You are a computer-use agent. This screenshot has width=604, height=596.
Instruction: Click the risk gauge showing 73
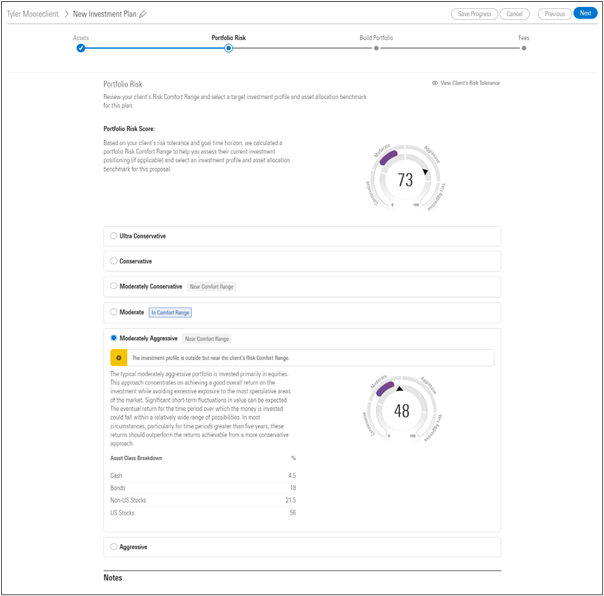tap(405, 178)
